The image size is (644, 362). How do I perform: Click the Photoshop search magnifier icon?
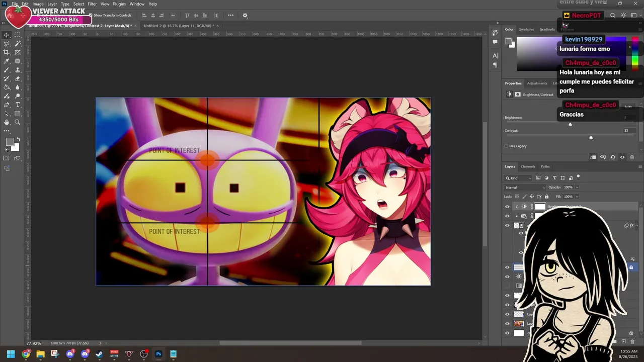coord(612,16)
